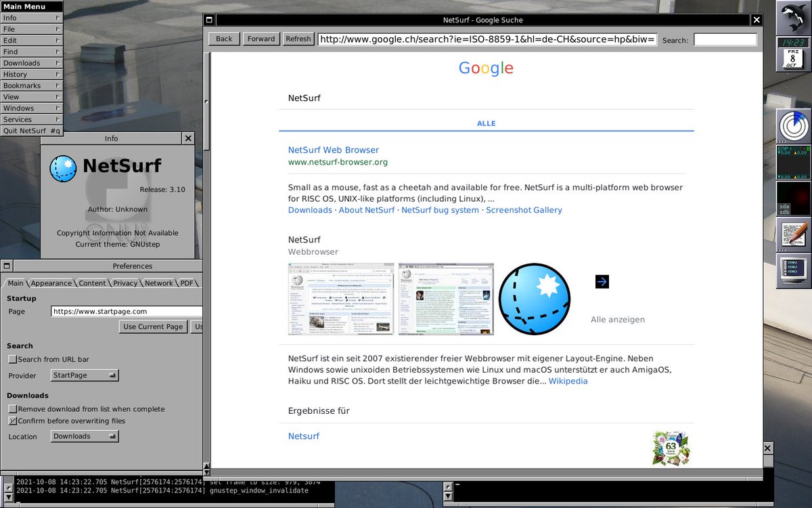Expand the Edit submenu
This screenshot has height=508, width=812.
pyautogui.click(x=32, y=41)
